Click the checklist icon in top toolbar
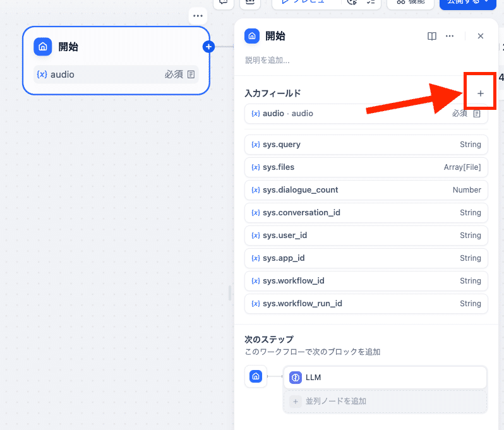 point(371,3)
